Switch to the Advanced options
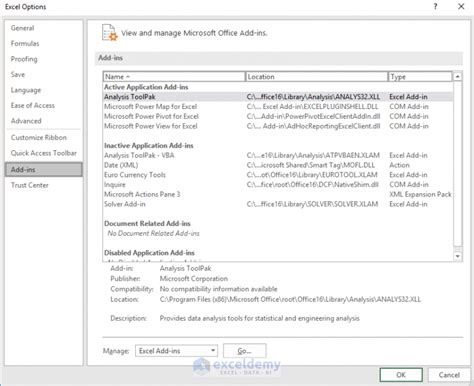Screen dimensions: 474x386 [x=26, y=121]
